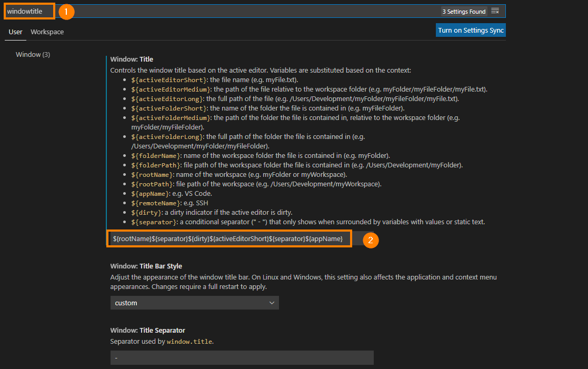Click the ${folderPath} variable text
The image size is (588, 369).
click(156, 165)
